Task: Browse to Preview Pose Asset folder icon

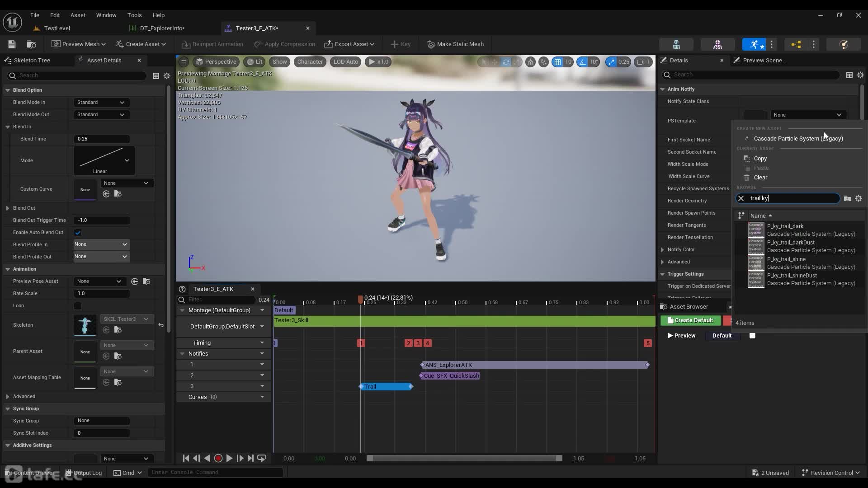Action: tap(146, 282)
